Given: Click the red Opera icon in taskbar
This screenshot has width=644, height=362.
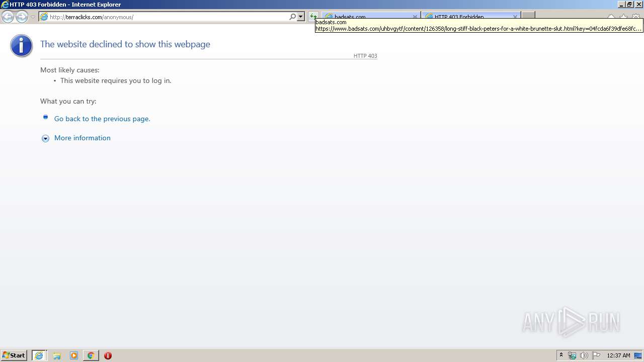Looking at the screenshot, I should [x=108, y=355].
